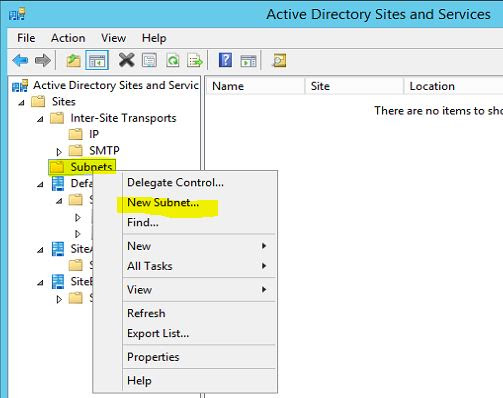503x398 pixels.
Task: Click the Forward arrow toolbar icon
Action: tap(43, 60)
